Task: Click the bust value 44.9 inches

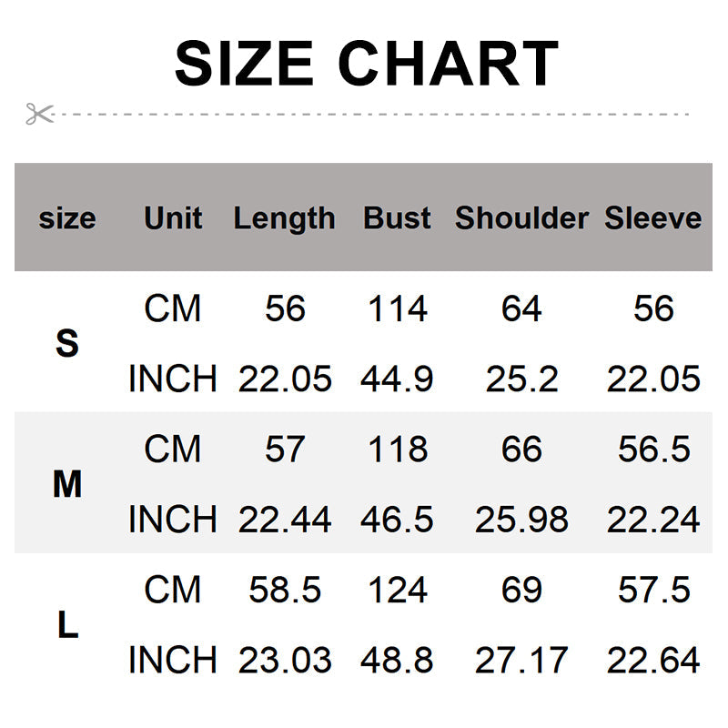Action: click(397, 379)
